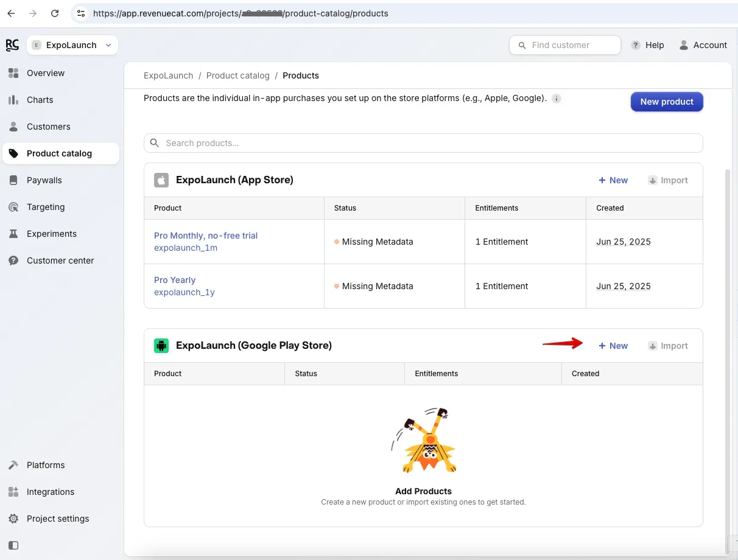Click 1 Entitlement in Pro Yearly row
This screenshot has width=738, height=560.
[x=502, y=286]
